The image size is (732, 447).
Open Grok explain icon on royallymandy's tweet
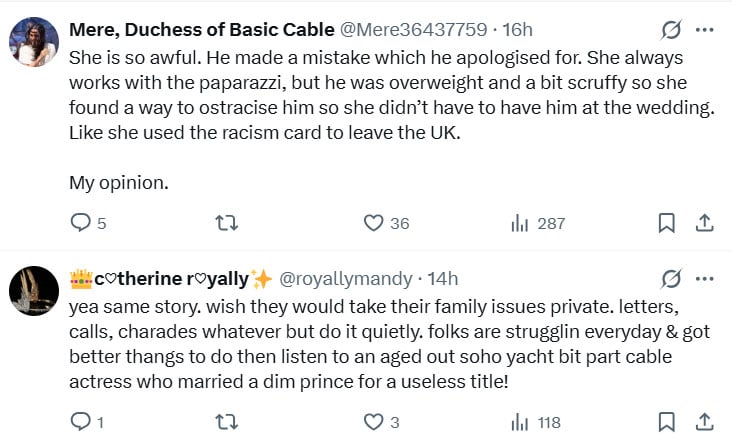[672, 277]
